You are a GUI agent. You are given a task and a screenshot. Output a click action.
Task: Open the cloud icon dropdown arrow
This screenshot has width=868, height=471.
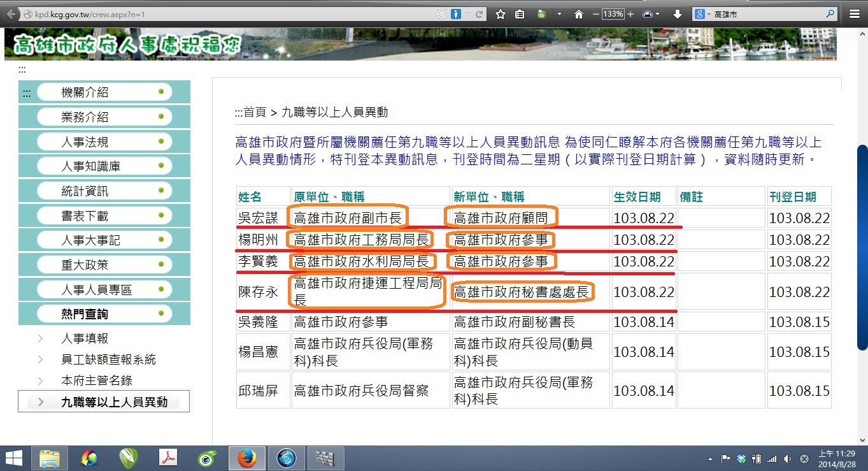[x=658, y=14]
